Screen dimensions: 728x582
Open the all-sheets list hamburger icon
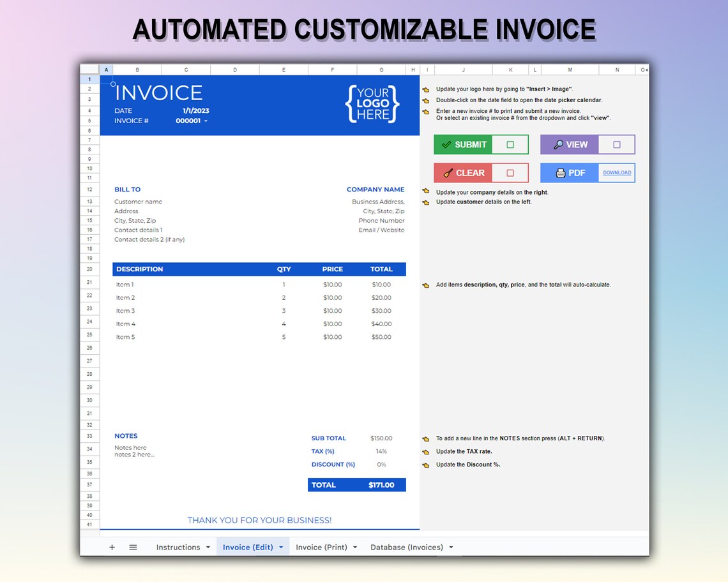pos(133,547)
